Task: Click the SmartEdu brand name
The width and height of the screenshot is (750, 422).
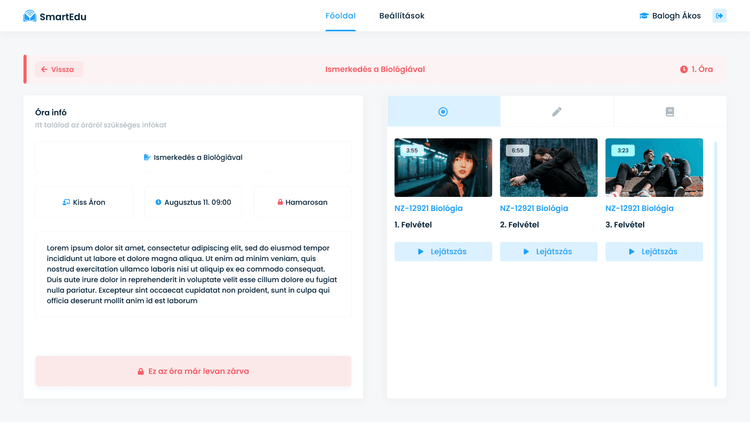Action: (63, 17)
